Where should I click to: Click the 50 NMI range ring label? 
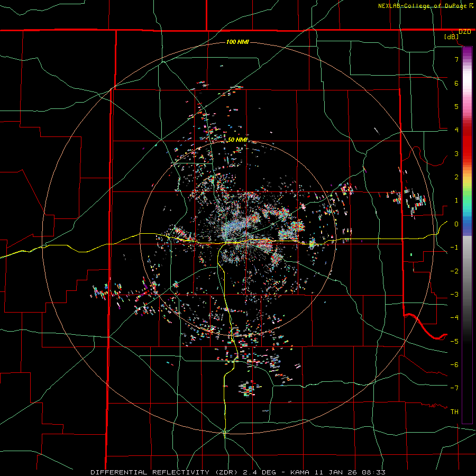pyautogui.click(x=237, y=140)
